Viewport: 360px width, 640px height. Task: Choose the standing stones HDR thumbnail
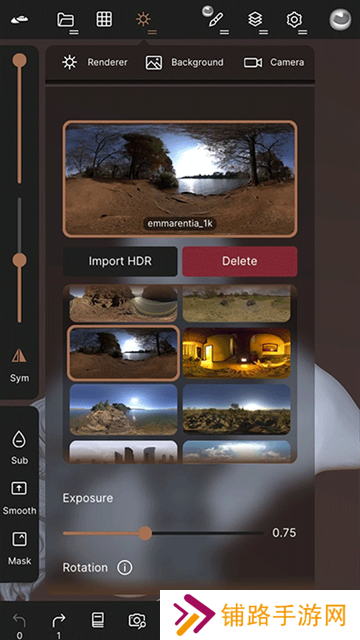pyautogui.click(x=123, y=451)
